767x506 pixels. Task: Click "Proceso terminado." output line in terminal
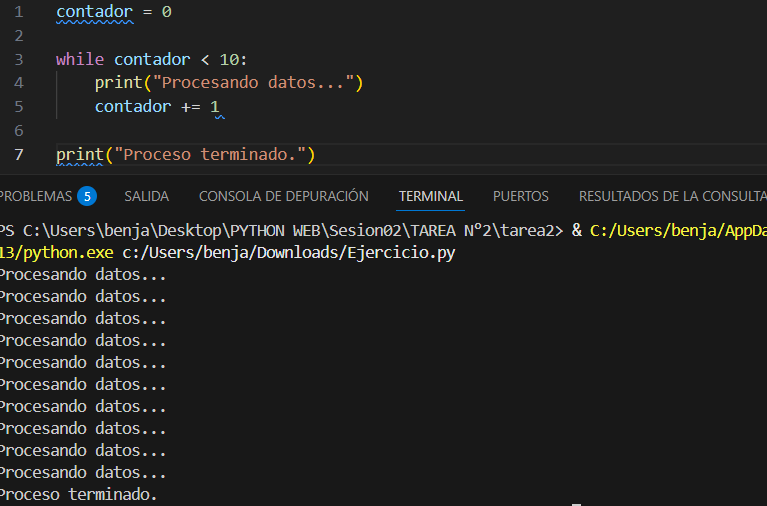80,494
